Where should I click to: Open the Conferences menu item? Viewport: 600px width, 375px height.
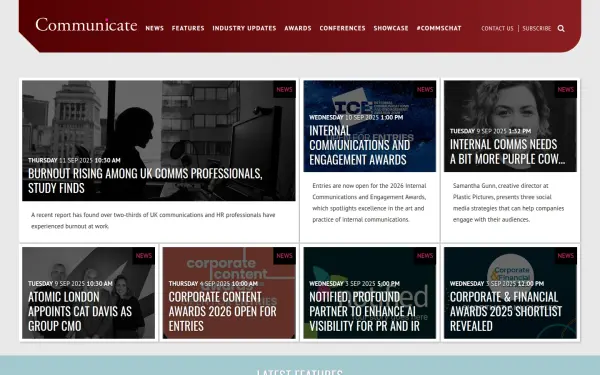coord(342,28)
